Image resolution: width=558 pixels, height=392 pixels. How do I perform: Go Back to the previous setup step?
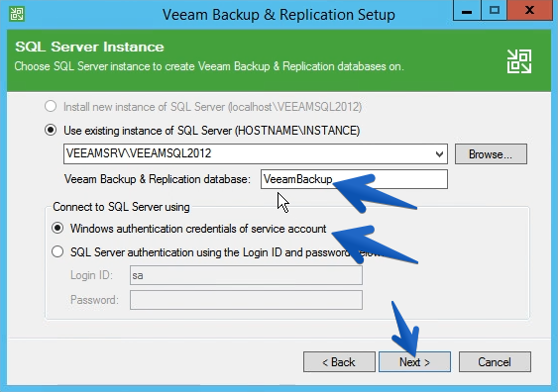coord(339,362)
